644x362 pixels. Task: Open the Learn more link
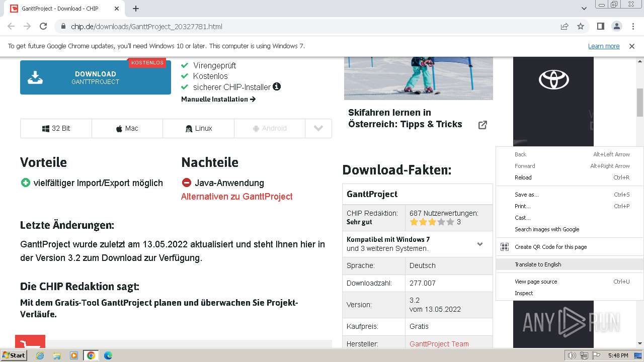604,46
